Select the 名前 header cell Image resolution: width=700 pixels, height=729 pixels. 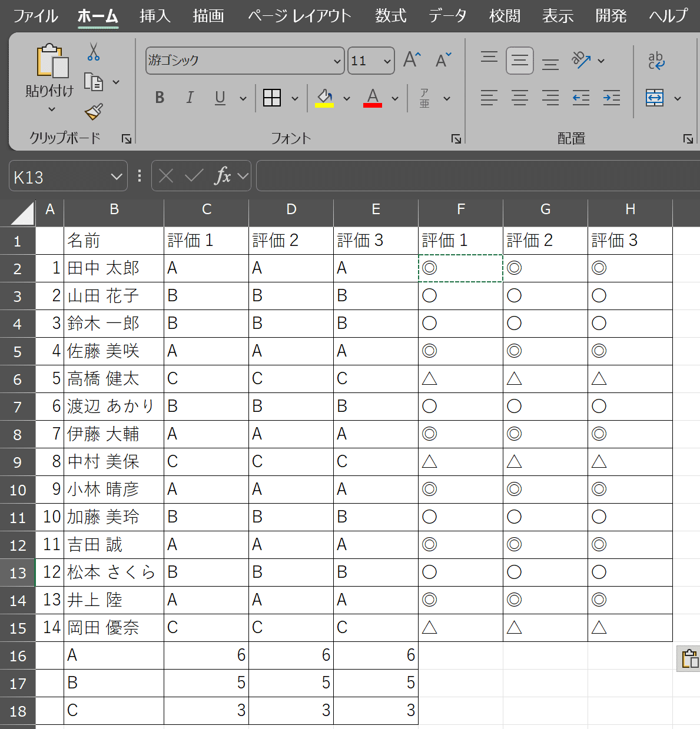pos(114,241)
